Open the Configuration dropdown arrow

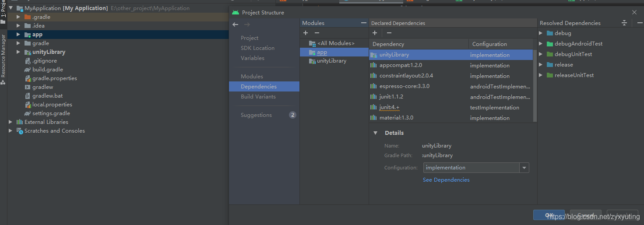pos(524,168)
